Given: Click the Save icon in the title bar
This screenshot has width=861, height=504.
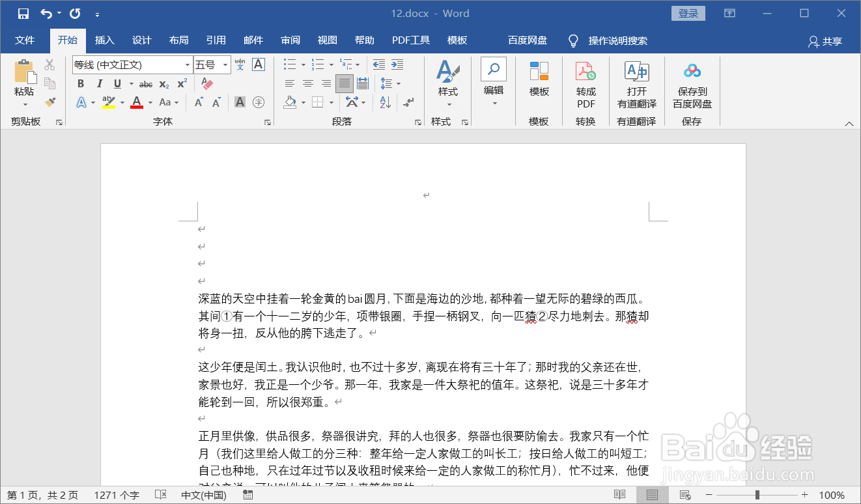Looking at the screenshot, I should (23, 14).
